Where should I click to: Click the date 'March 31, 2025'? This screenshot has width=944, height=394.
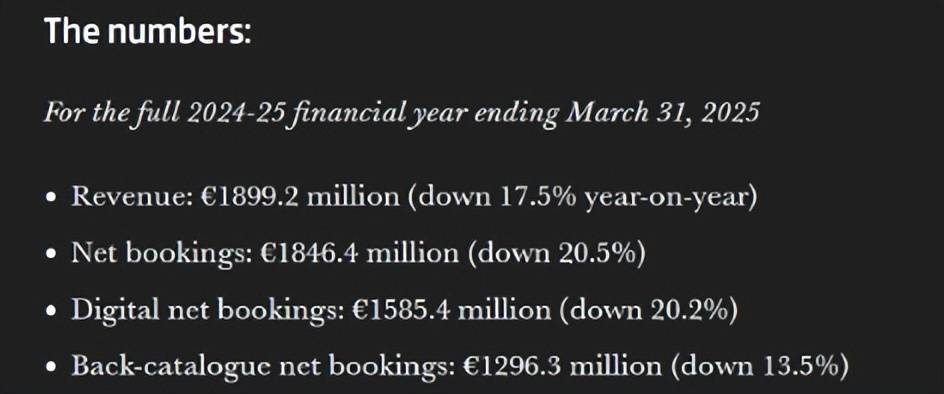pyautogui.click(x=662, y=113)
